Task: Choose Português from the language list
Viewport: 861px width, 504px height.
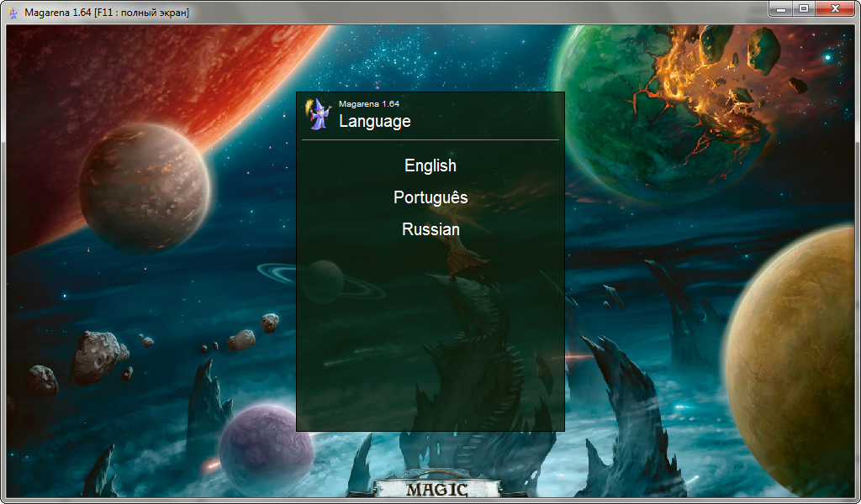Action: [430, 197]
